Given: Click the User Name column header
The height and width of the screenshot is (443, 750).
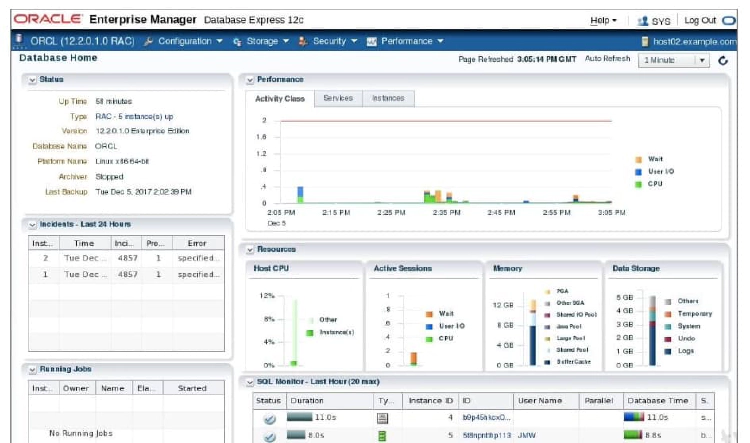Looking at the screenshot, I should tap(546, 401).
